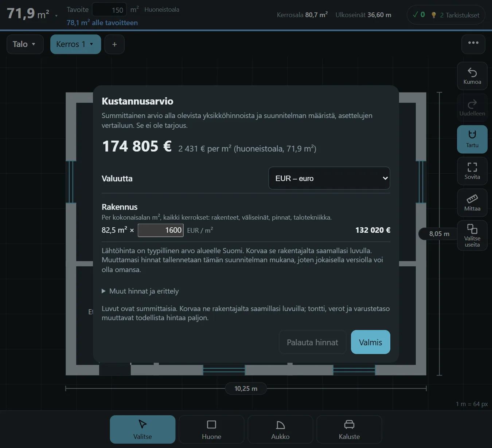Image resolution: width=492 pixels, height=448 pixels.
Task: Click the 8,05 m height dimension label
Action: click(x=439, y=234)
